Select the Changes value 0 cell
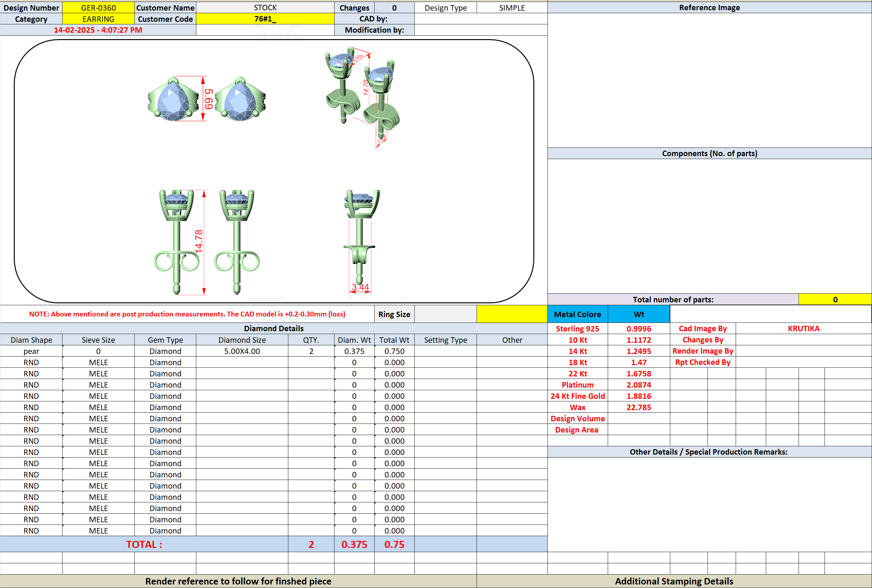The width and height of the screenshot is (872, 588). pos(394,7)
